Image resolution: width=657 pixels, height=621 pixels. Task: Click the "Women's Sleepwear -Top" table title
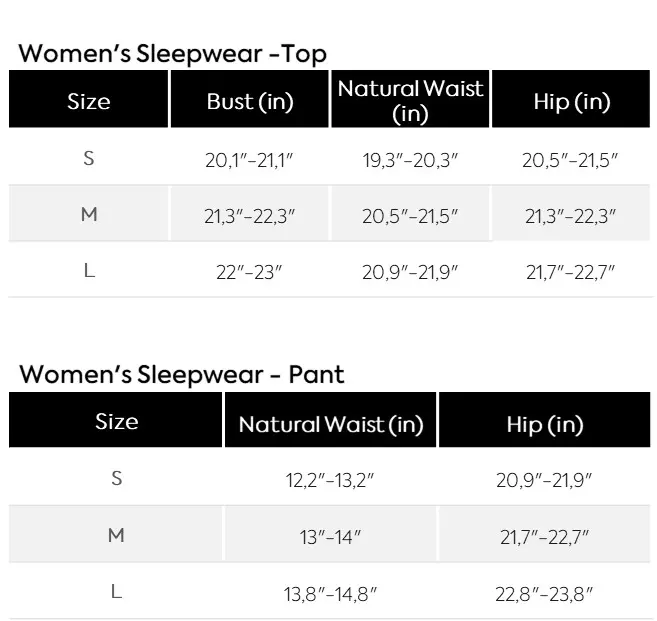point(173,54)
